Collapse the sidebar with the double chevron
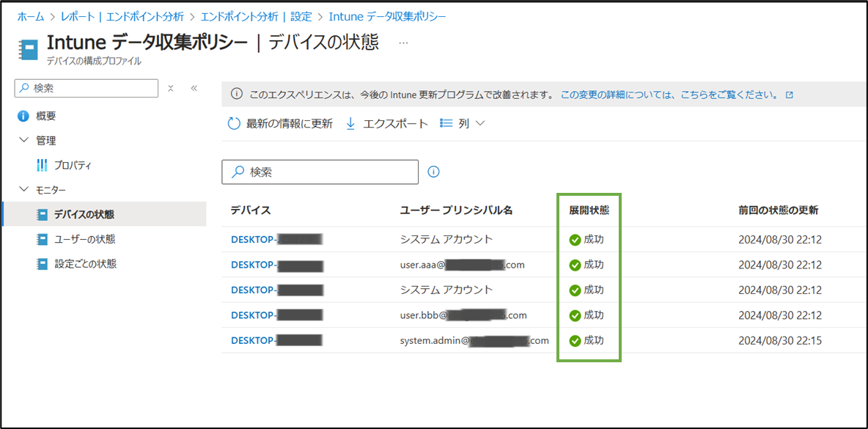This screenshot has height=429, width=868. 194,88
